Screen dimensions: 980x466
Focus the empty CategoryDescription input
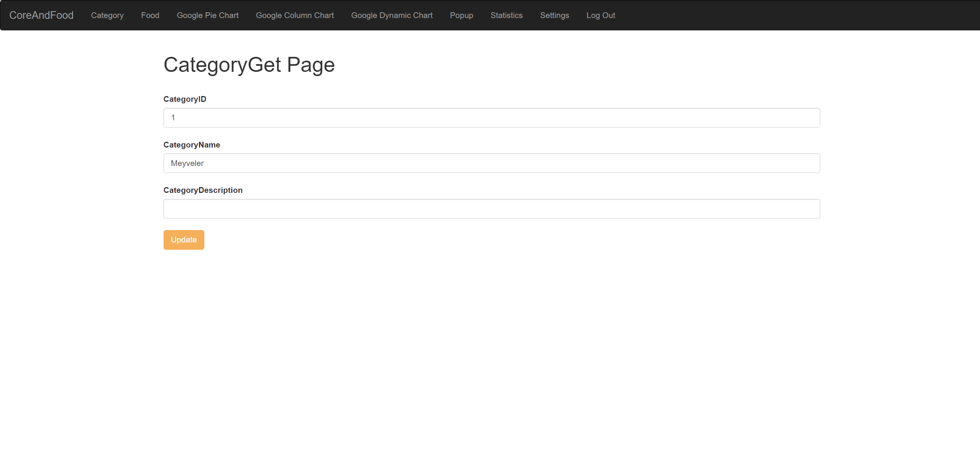click(492, 209)
